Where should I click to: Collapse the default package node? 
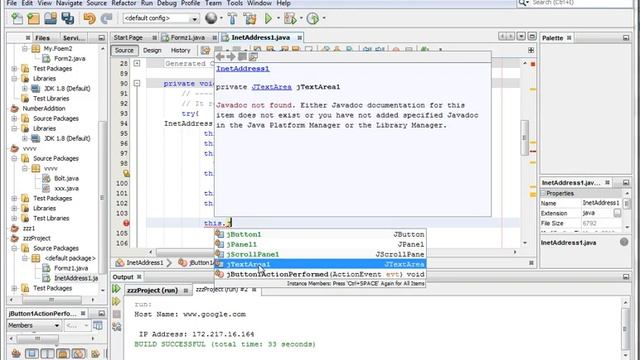(x=25, y=258)
